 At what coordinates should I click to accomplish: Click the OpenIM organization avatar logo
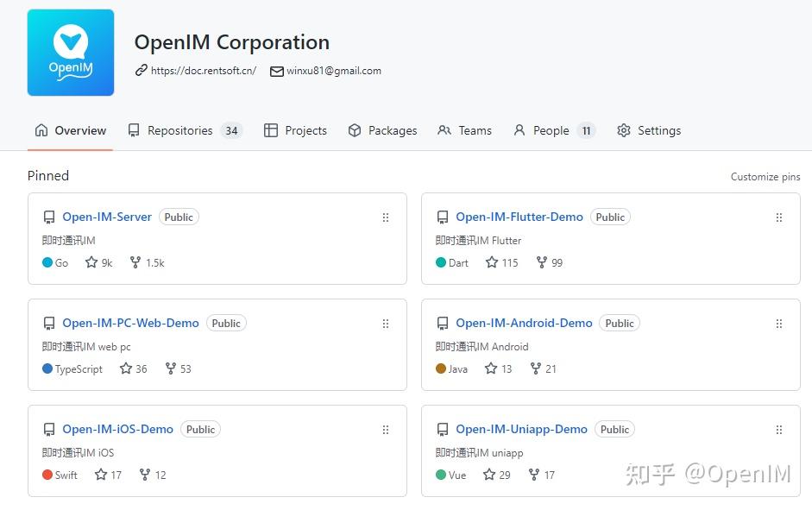pyautogui.click(x=70, y=52)
